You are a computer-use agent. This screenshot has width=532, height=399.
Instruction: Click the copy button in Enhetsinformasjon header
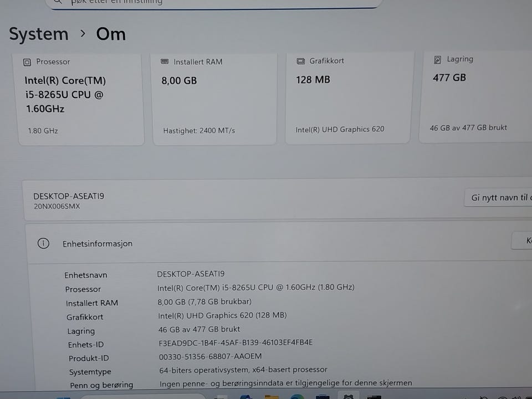(522, 241)
